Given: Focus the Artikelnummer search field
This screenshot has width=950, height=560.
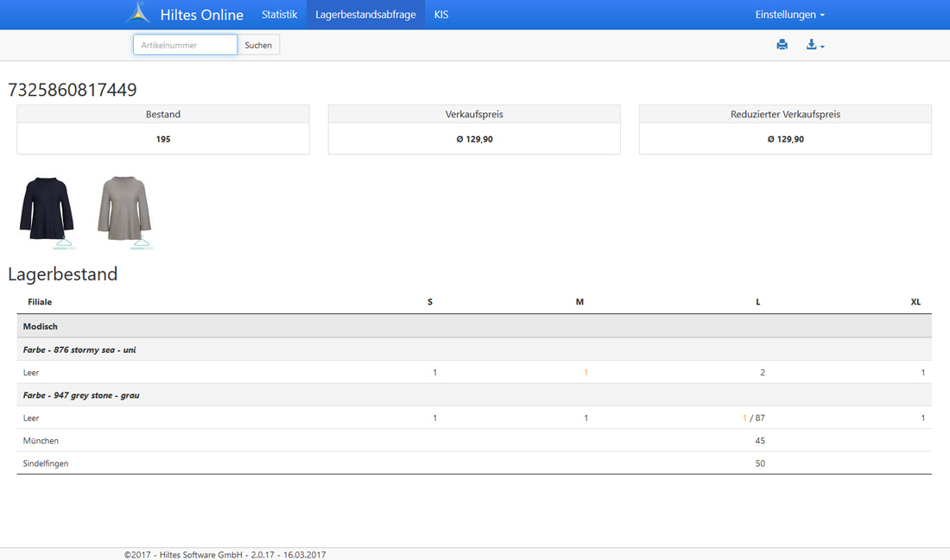Looking at the screenshot, I should 185,45.
